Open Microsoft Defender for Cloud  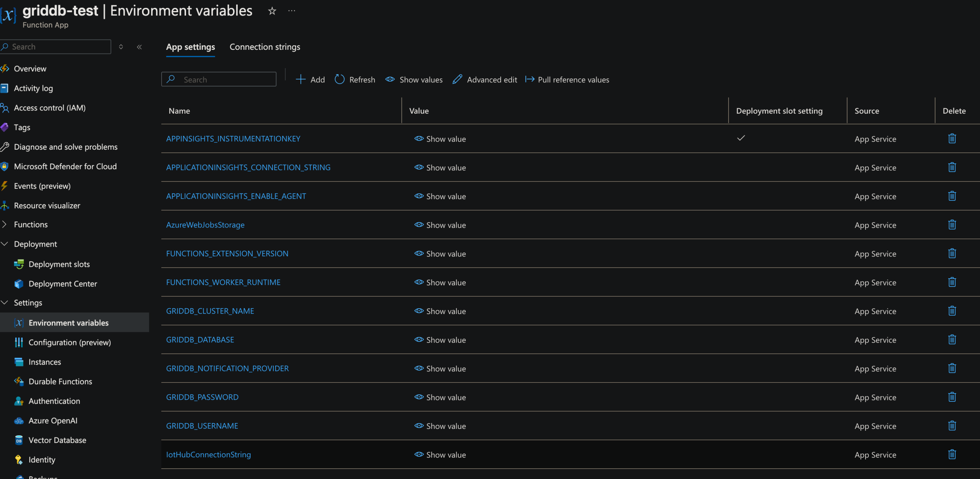(x=65, y=167)
